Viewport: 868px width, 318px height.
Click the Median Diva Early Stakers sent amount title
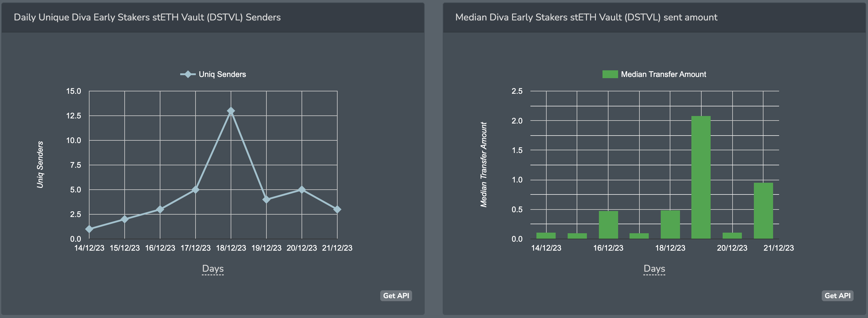(586, 17)
